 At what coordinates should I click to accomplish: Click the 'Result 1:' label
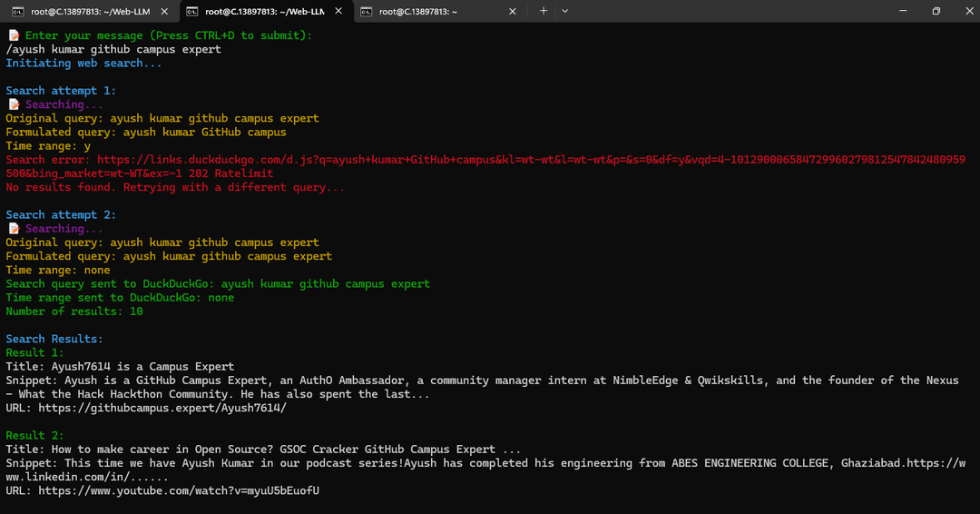[34, 352]
